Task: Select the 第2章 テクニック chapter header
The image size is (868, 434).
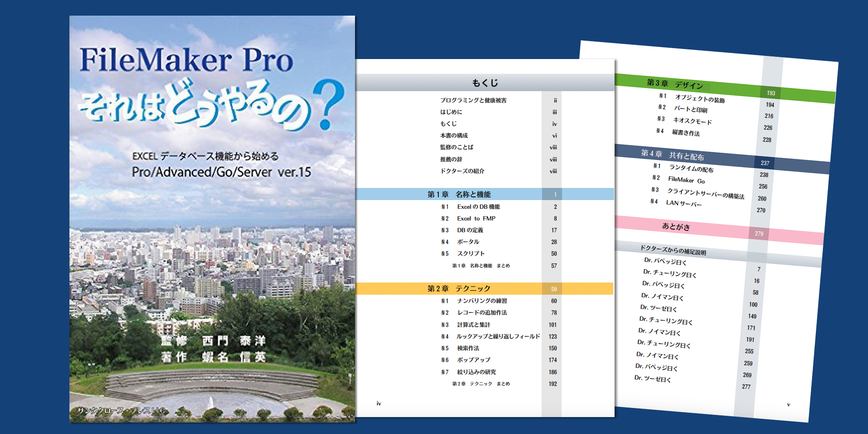Action: pyautogui.click(x=459, y=289)
